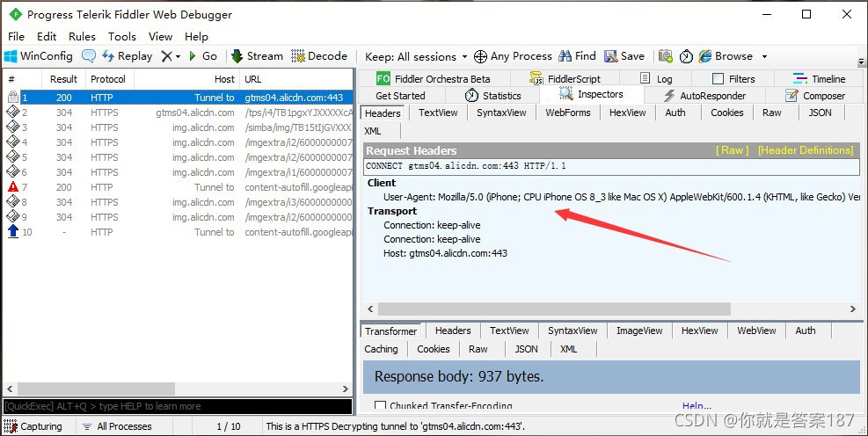Click the Go resume button
This screenshot has width=868, height=436.
pyautogui.click(x=202, y=56)
